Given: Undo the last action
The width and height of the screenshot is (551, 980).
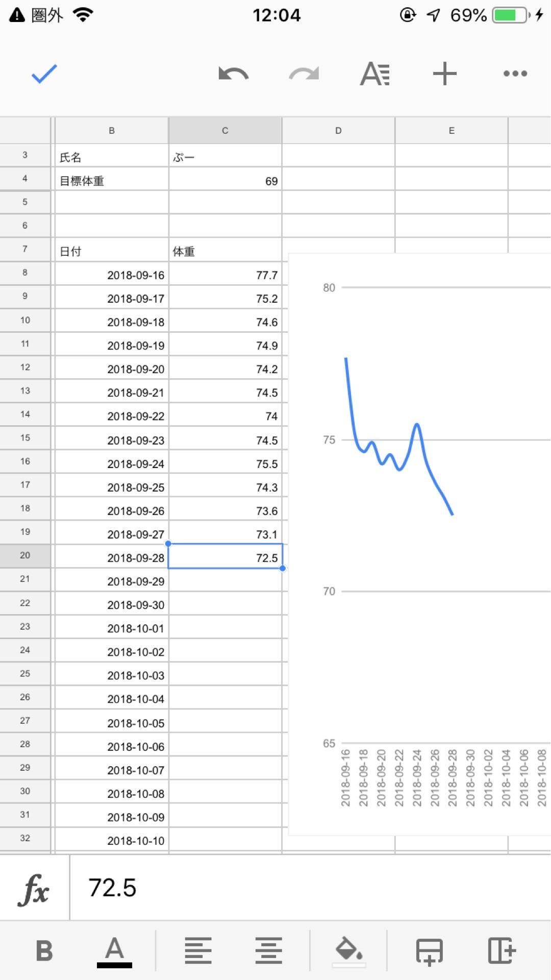Looking at the screenshot, I should point(233,74).
